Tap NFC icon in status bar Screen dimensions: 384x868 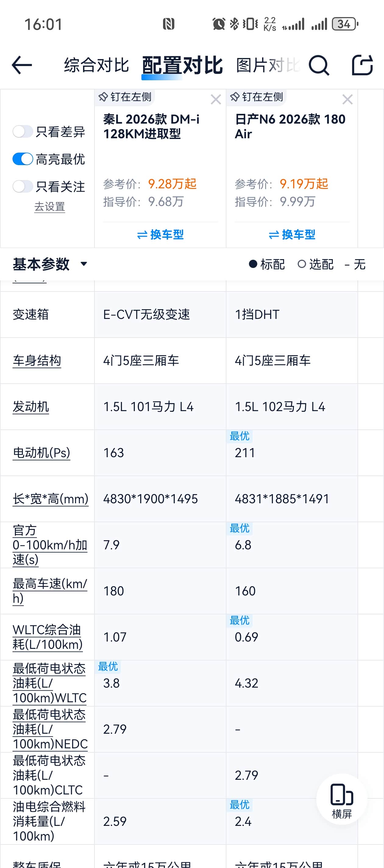[x=169, y=24]
